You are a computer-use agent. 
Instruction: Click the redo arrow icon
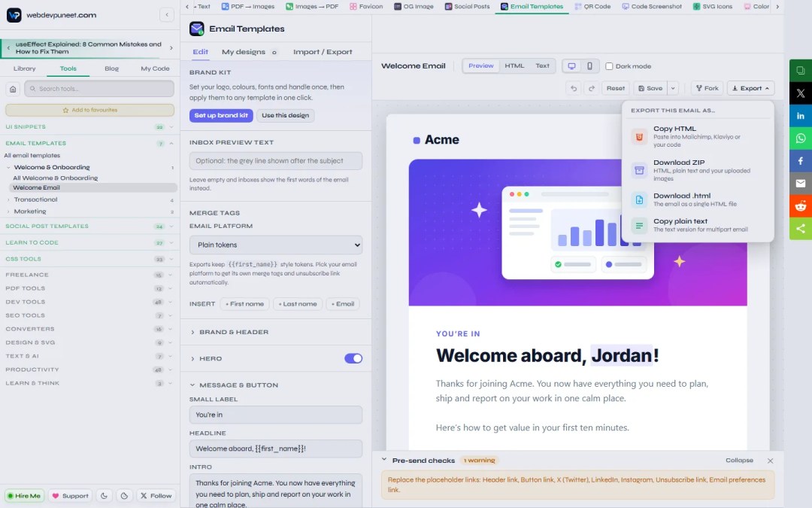tap(592, 88)
